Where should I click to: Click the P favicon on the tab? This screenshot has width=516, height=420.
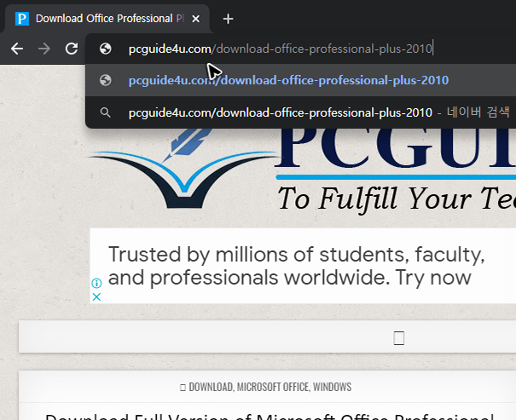coord(22,19)
